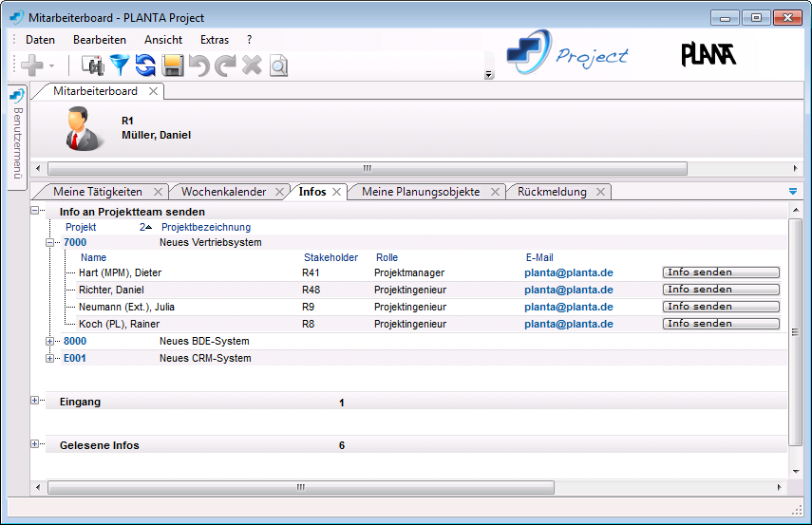Open the email link for Richter, Daniel
Image resolution: width=812 pixels, height=525 pixels.
point(568,290)
